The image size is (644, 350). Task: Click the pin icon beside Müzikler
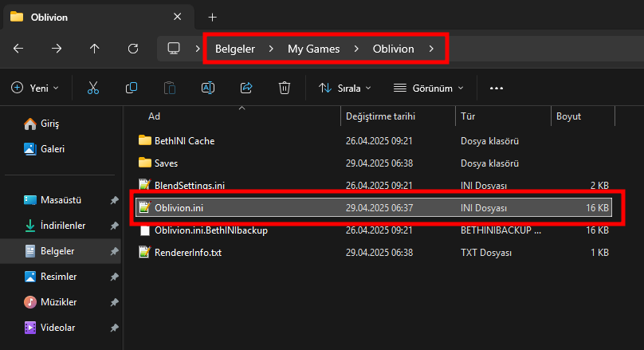[x=114, y=302]
